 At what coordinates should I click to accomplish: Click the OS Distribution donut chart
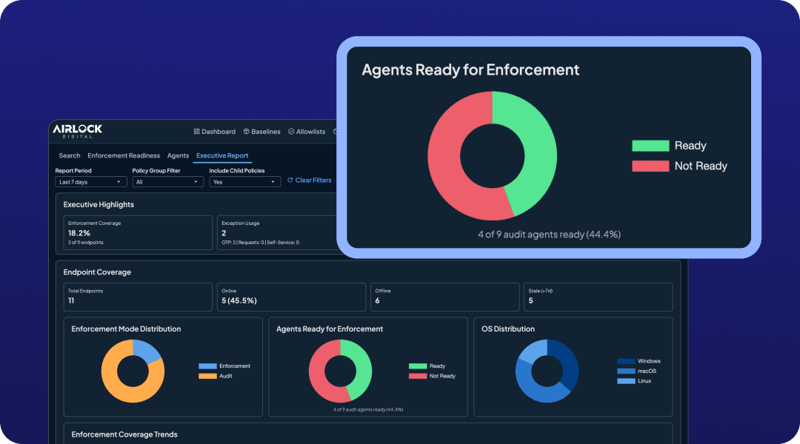547,371
